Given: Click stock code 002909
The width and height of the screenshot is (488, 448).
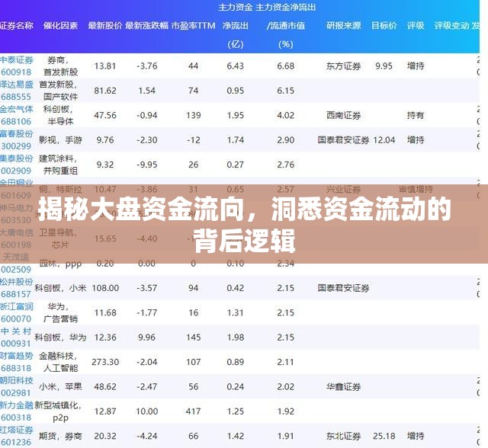Looking at the screenshot, I should coord(16,171).
